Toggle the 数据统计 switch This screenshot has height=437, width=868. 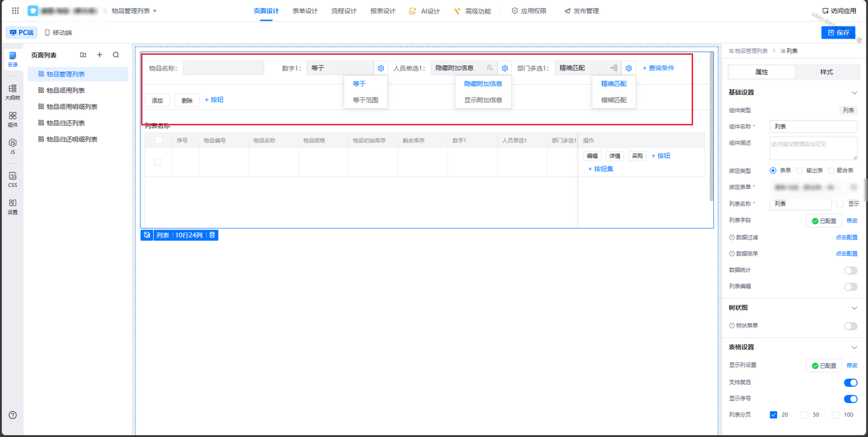[850, 270]
